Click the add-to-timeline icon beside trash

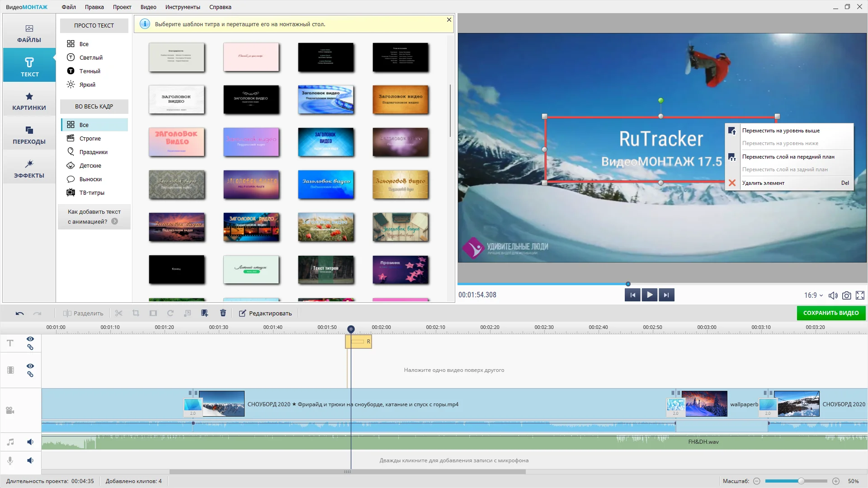(204, 313)
